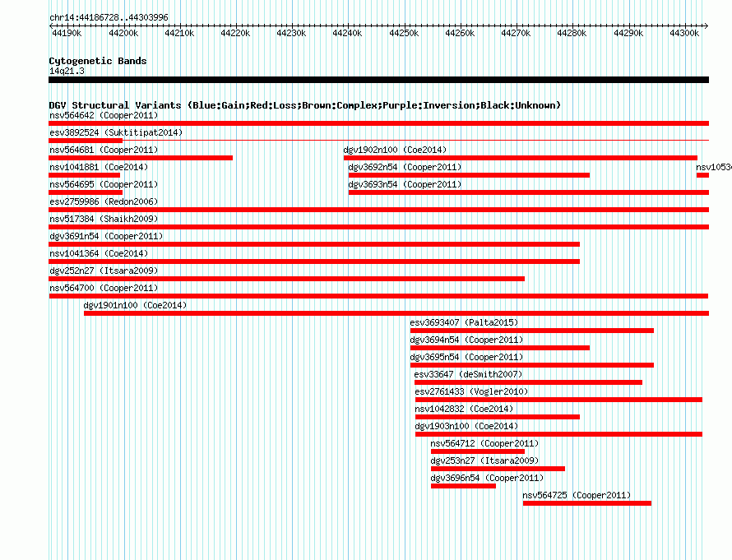
Task: Click the nsv564695 (Cooper2011) label
Action: pyautogui.click(x=104, y=184)
